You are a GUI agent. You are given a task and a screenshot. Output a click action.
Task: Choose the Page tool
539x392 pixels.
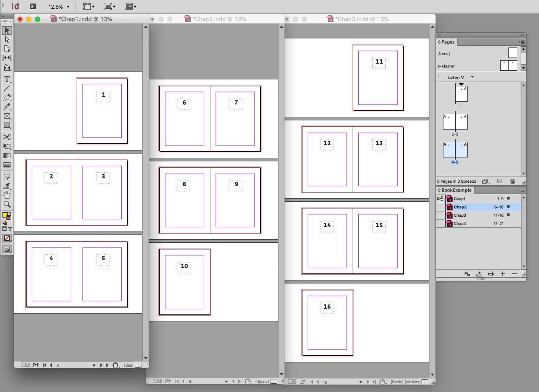pos(7,49)
